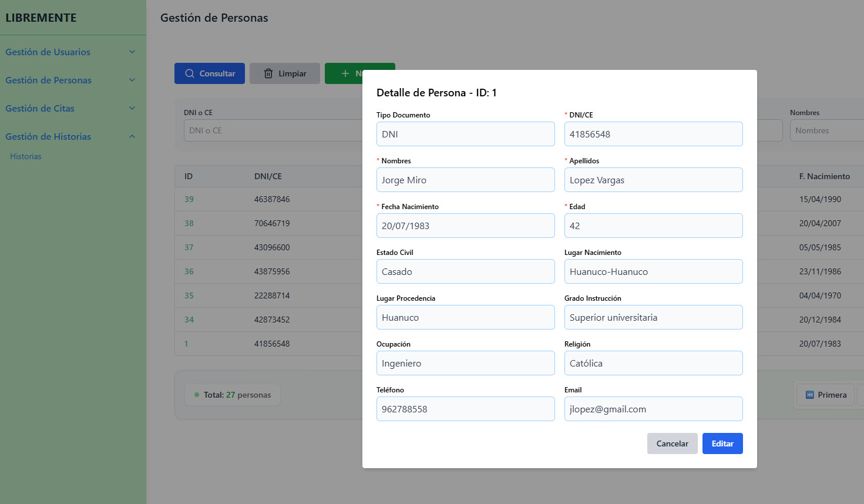
Task: Click the Tipo Documento field
Action: click(466, 134)
